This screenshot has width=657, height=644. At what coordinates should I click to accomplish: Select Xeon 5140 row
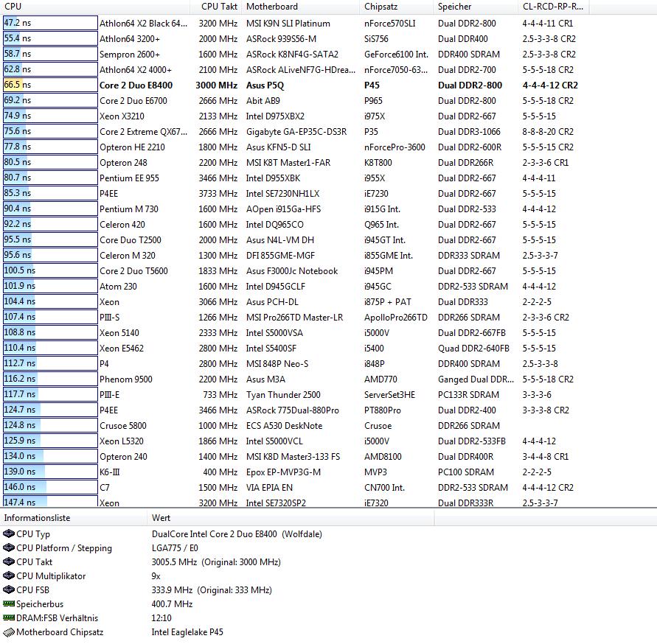point(293,333)
